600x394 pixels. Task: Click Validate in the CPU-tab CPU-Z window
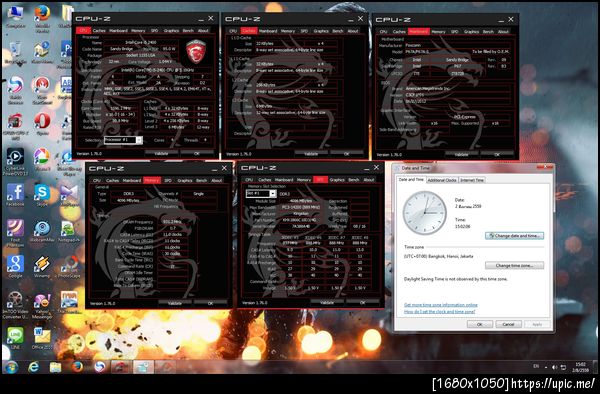[x=161, y=153]
